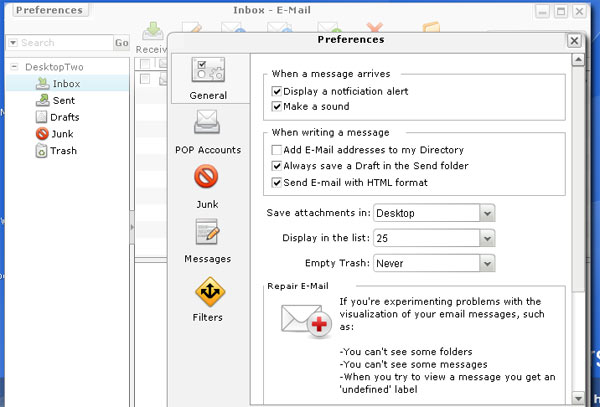The width and height of the screenshot is (600, 407).
Task: Open the search options dropdown arrow
Action: [x=13, y=42]
